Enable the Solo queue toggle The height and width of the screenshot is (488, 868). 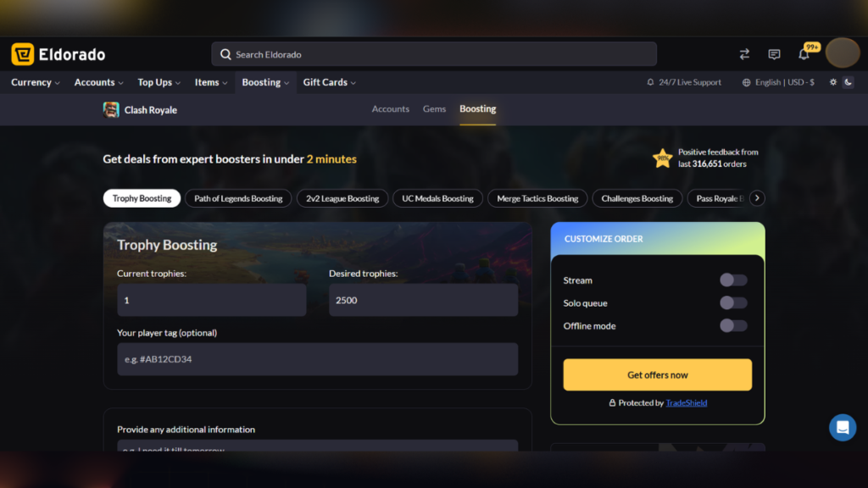click(x=733, y=302)
